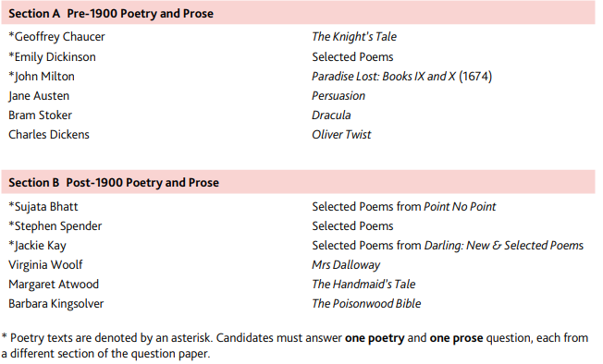The height and width of the screenshot is (364, 603).
Task: Click Darling: New & Selected Poems title
Action: (504, 246)
